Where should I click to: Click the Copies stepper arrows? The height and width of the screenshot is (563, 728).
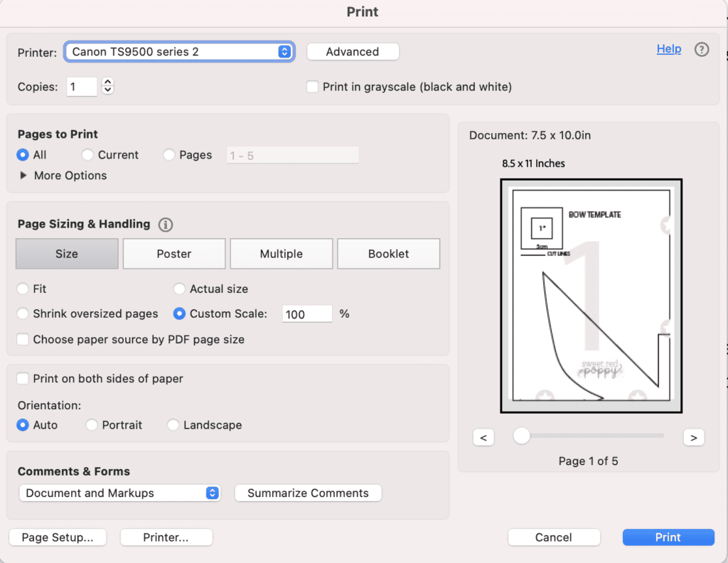point(107,87)
